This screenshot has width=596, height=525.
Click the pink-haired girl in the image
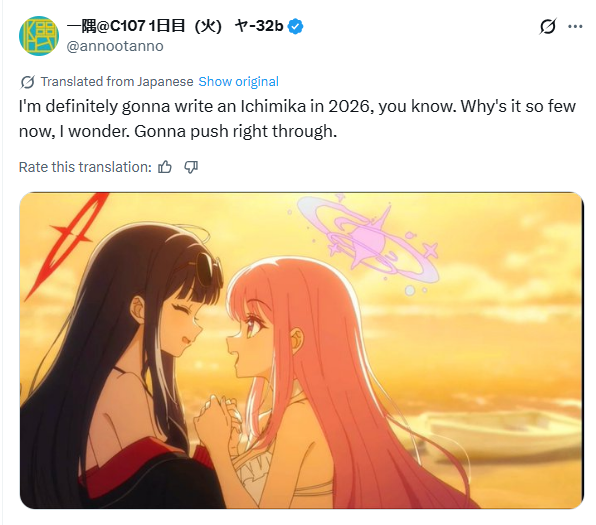[x=323, y=380]
